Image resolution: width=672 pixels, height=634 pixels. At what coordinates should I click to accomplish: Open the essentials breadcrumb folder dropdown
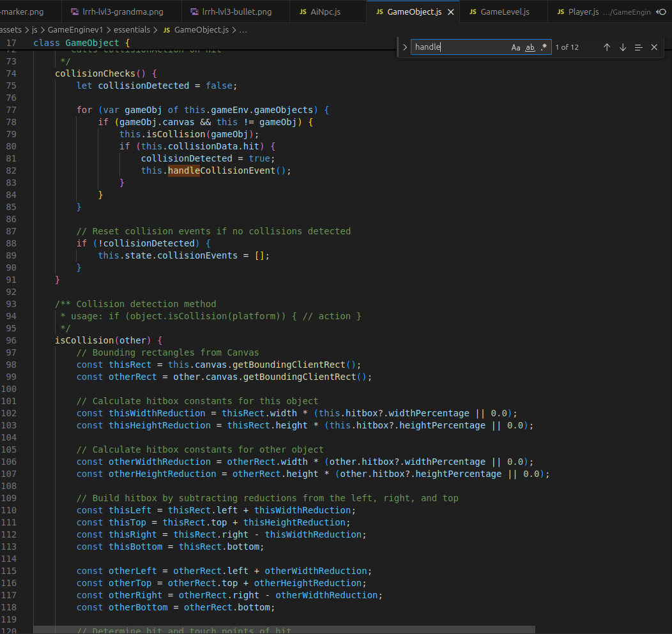pyautogui.click(x=132, y=29)
